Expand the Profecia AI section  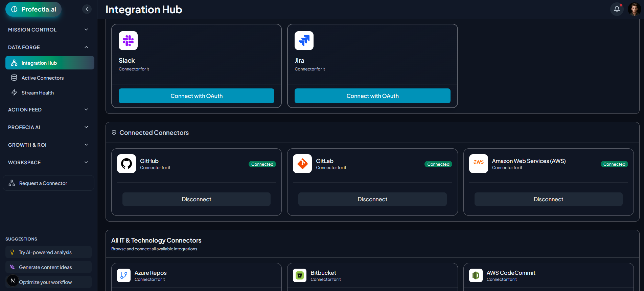coord(48,127)
